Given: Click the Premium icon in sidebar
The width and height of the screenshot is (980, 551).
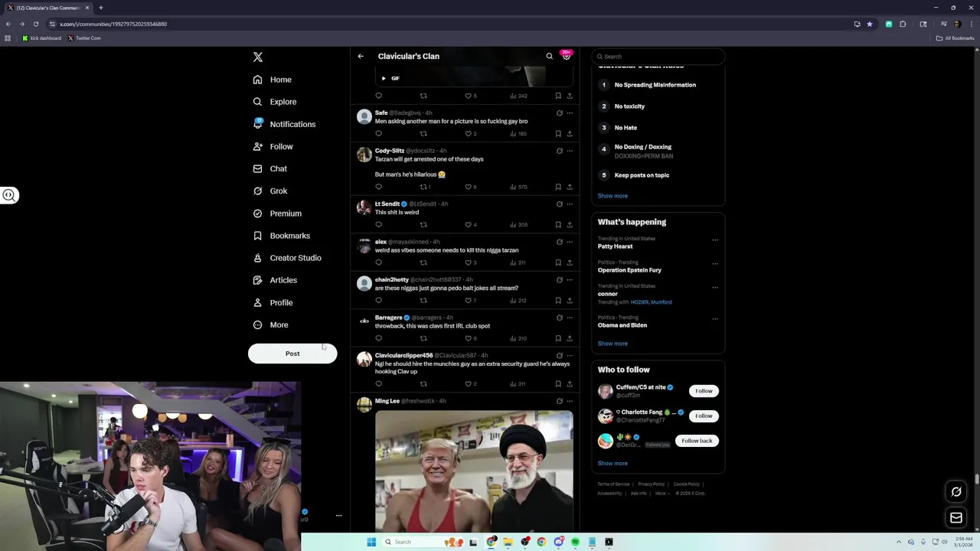Looking at the screenshot, I should click(258, 214).
